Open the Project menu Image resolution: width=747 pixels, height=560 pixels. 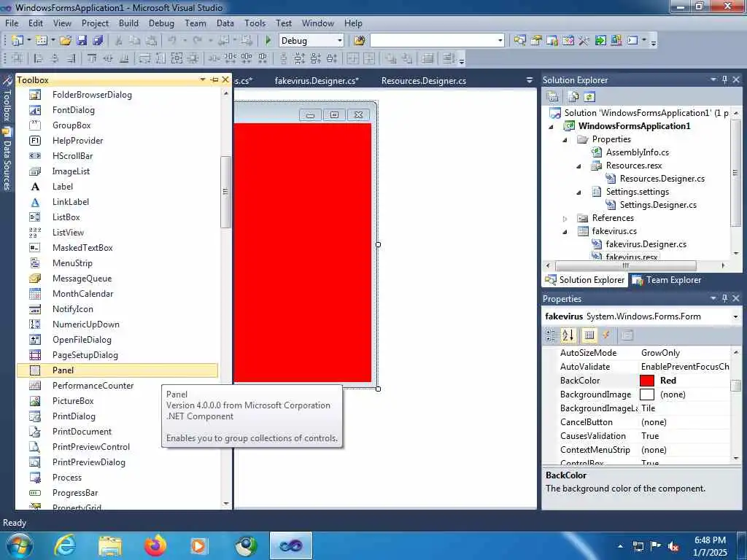[x=95, y=23]
